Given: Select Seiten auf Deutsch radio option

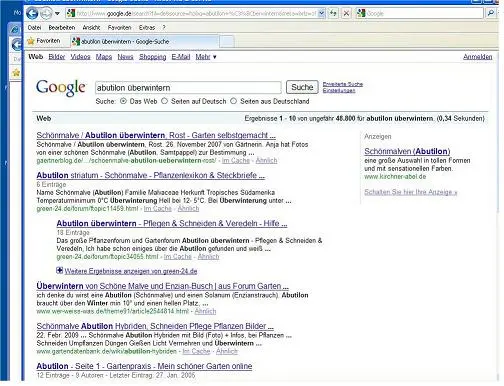Looking at the screenshot, I should [164, 101].
